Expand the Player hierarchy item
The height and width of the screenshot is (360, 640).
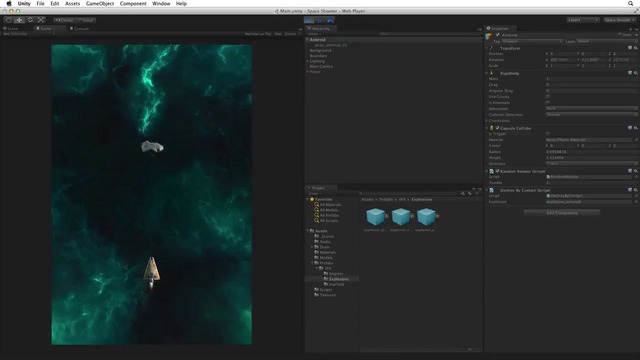pyautogui.click(x=307, y=71)
